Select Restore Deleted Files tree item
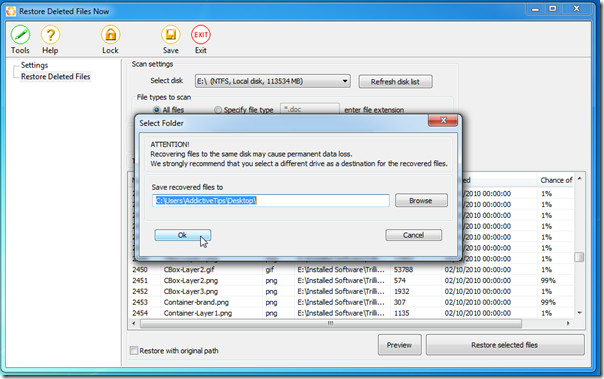This screenshot has width=604, height=379. [55, 77]
